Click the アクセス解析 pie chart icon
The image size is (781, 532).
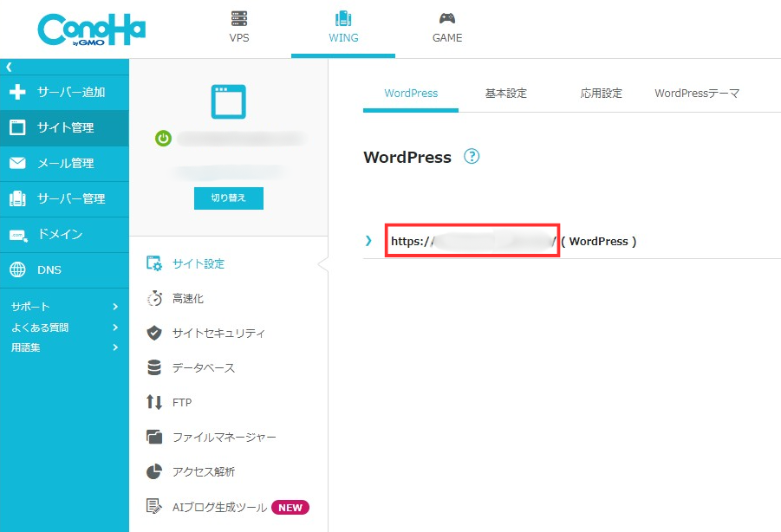pos(154,471)
